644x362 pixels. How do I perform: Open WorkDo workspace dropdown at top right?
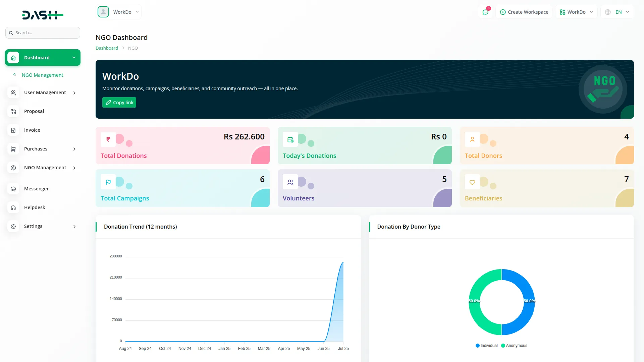576,12
